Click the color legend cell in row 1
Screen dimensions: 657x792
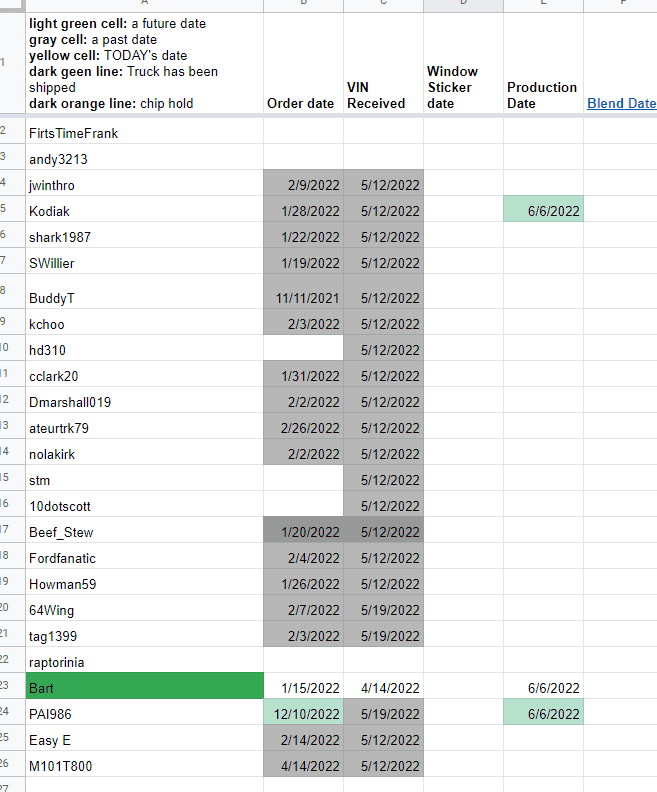pyautogui.click(x=143, y=65)
